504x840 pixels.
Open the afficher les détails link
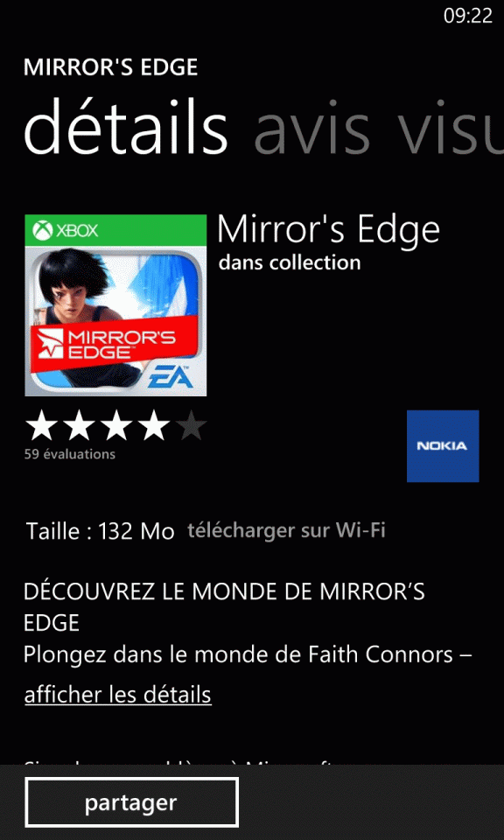118,695
